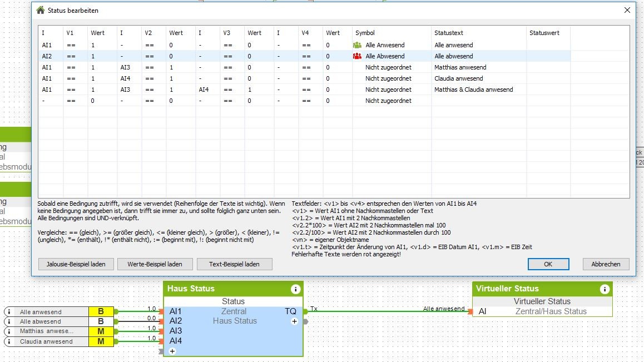Confirm dialog with OK

pos(548,264)
